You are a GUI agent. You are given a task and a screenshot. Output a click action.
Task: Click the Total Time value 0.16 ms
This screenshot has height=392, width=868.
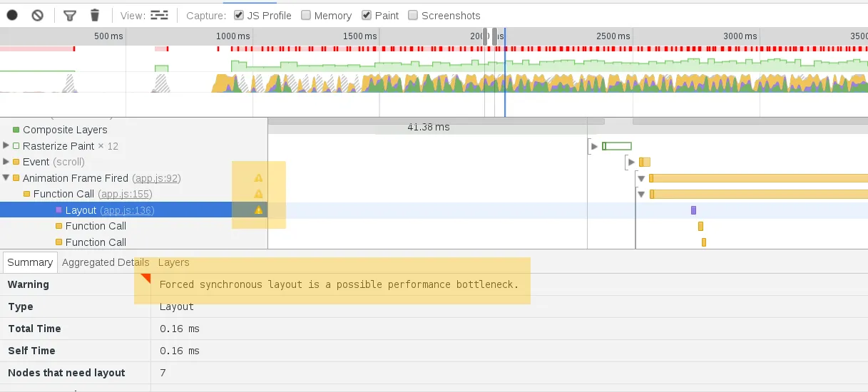180,329
